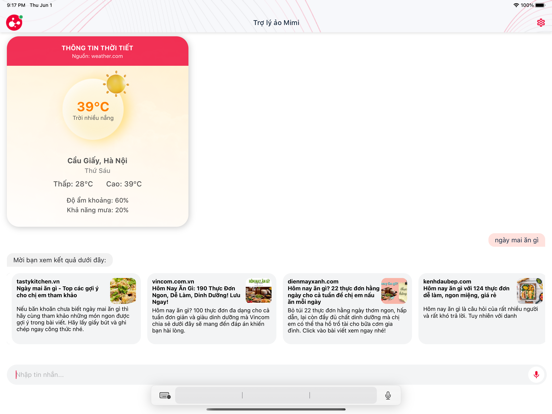Open the tastykitchen.vn result card

pos(76,308)
